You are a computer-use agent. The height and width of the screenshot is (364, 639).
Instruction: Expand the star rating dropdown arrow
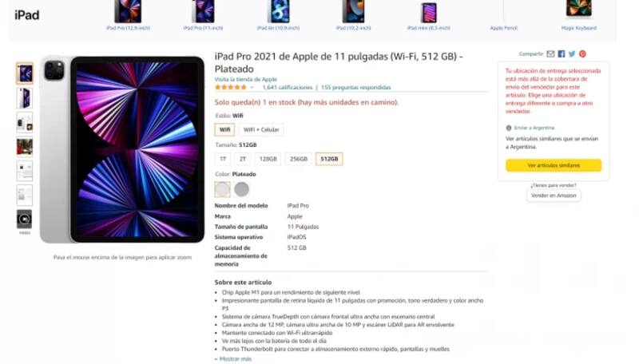click(x=252, y=88)
